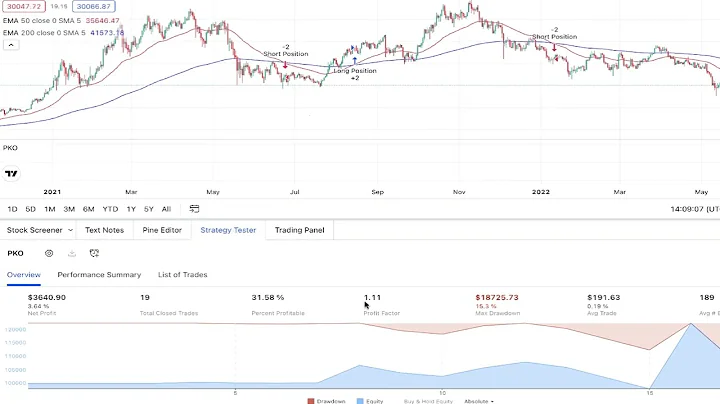Screen dimensions: 720x404
Task: Collapse the indicator legend with the up-chevron
Action: point(11,45)
